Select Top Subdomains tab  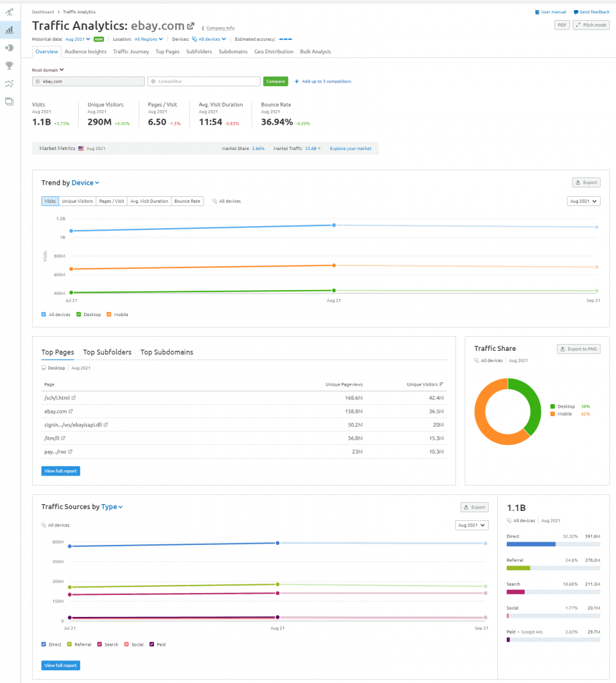(x=167, y=352)
